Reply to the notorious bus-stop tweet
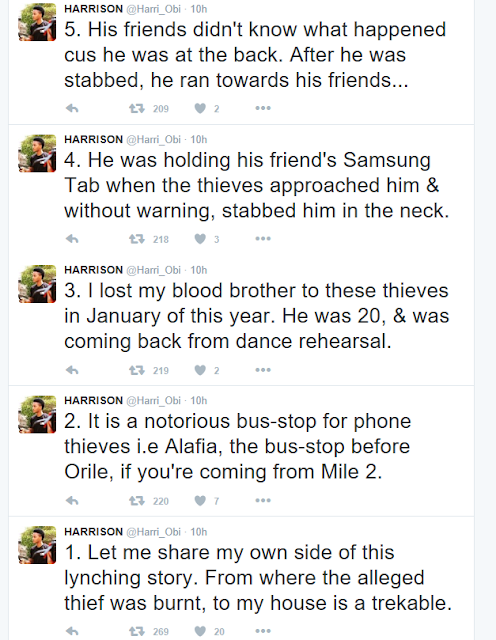Viewport: 496px width, 640px height. [72, 500]
